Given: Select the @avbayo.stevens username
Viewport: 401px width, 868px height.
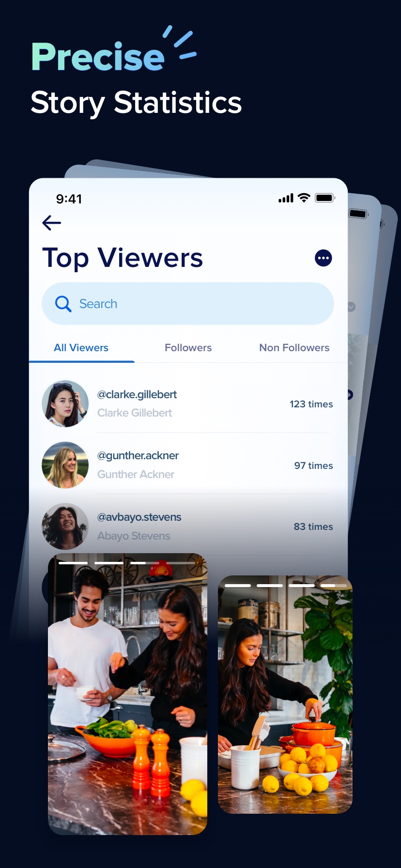Looking at the screenshot, I should click(x=139, y=517).
